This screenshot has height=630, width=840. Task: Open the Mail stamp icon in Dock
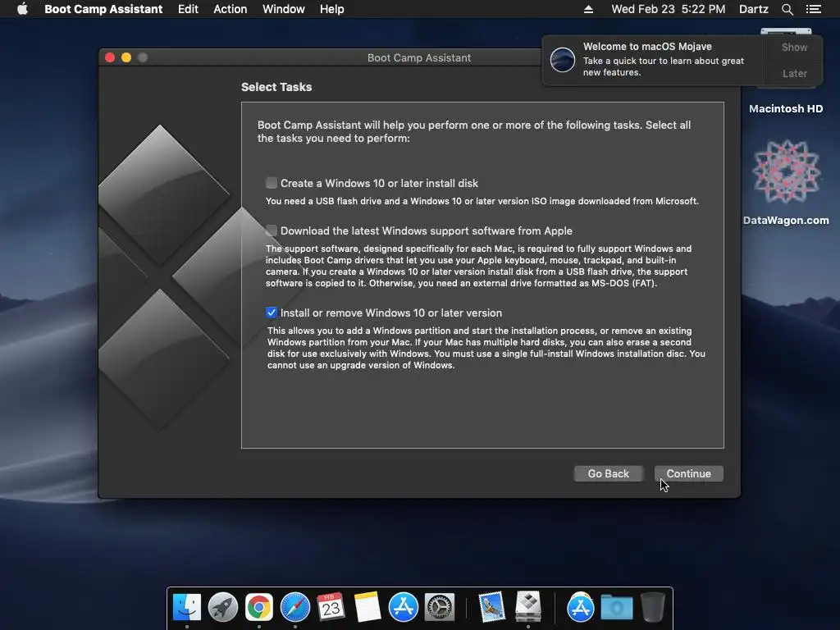point(491,607)
